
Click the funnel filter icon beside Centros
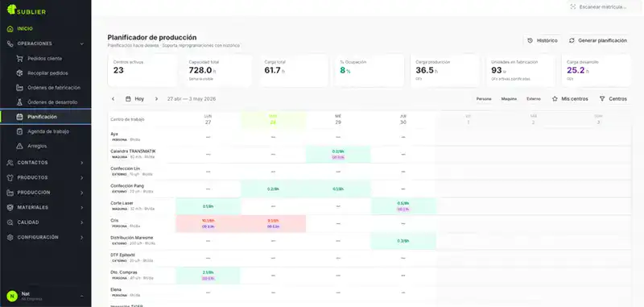tap(602, 98)
